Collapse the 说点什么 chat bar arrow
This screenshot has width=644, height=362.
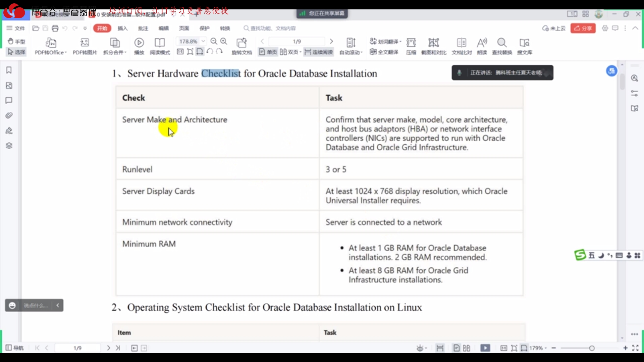click(x=58, y=305)
